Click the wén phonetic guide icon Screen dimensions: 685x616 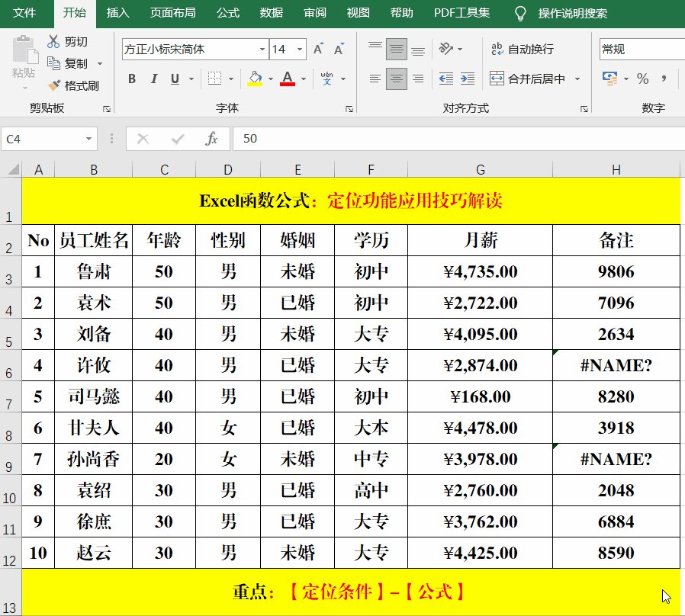[x=326, y=79]
